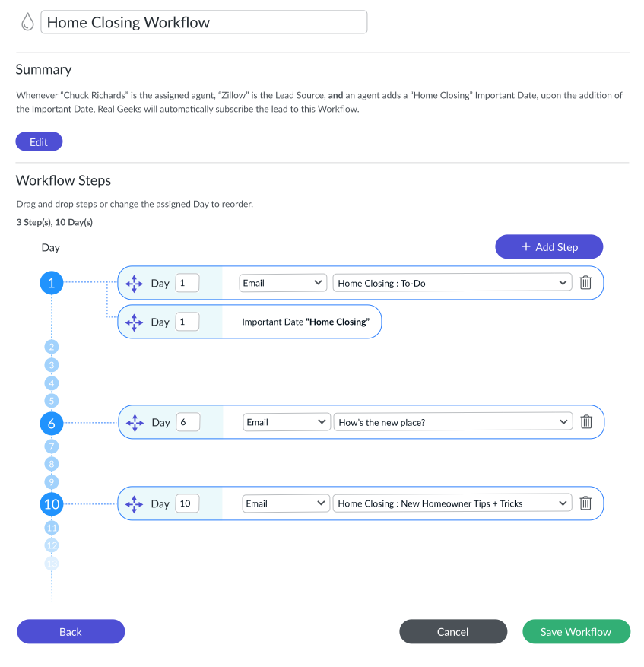This screenshot has width=644, height=667.
Task: Grab the move handle of Important Date step
Action: click(134, 322)
